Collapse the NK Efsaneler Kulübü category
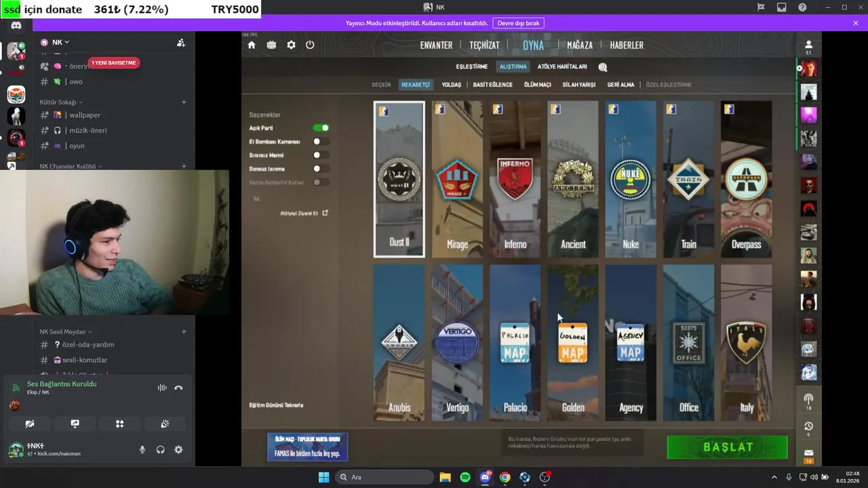868x488 pixels. tap(71, 166)
